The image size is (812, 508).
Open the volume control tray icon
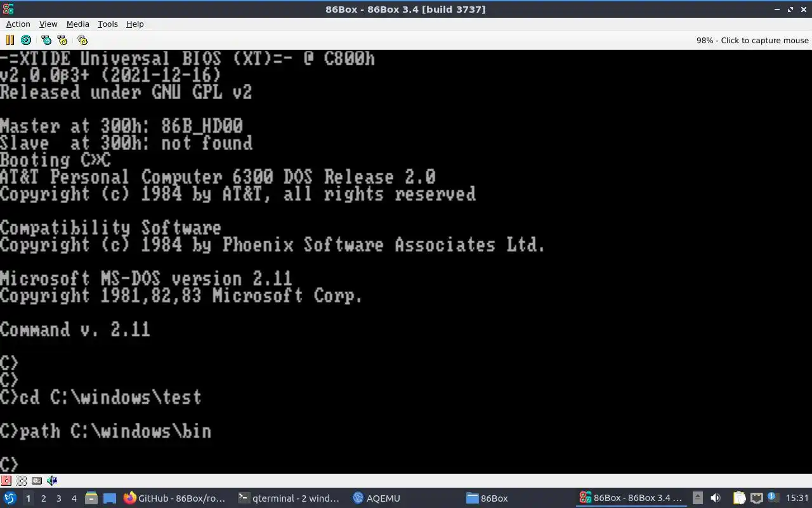coord(716,498)
